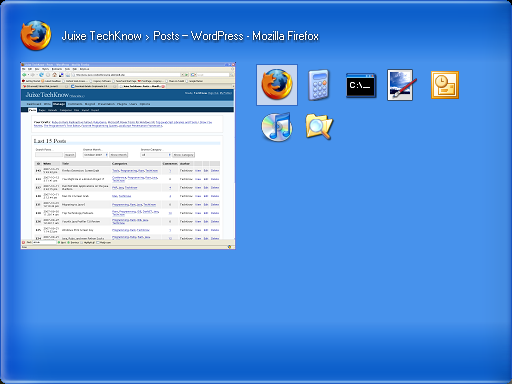Click the large Firefox logo beside the title

pos(36,35)
